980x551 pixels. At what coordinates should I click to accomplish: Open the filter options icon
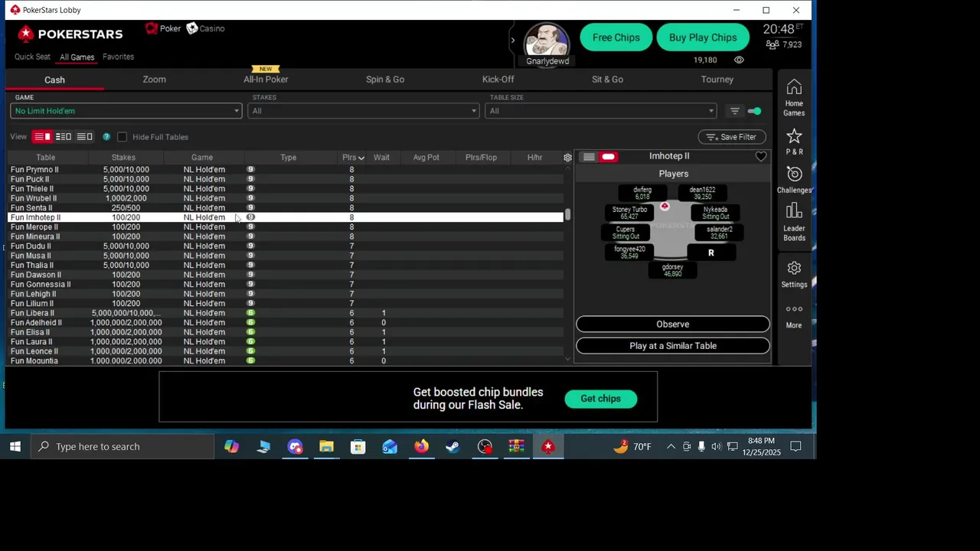(x=735, y=112)
